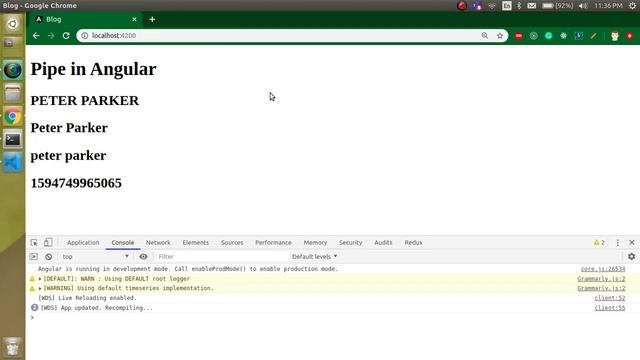Open DevTools three-dot customize menu
This screenshot has width=640, height=360.
[x=618, y=242]
